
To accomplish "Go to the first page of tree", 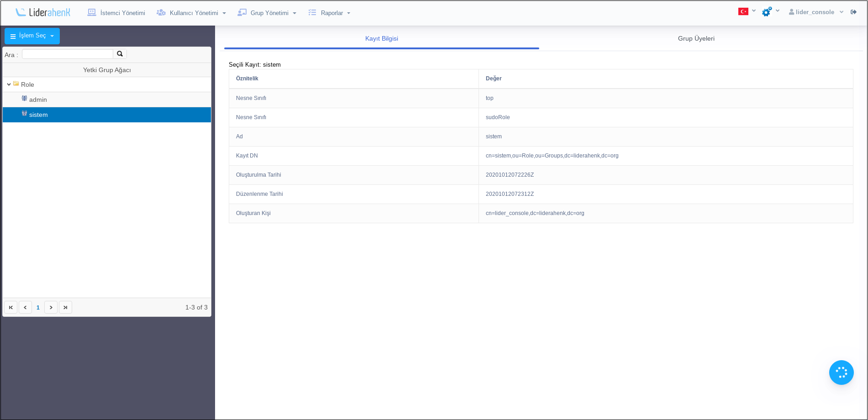I will point(11,307).
